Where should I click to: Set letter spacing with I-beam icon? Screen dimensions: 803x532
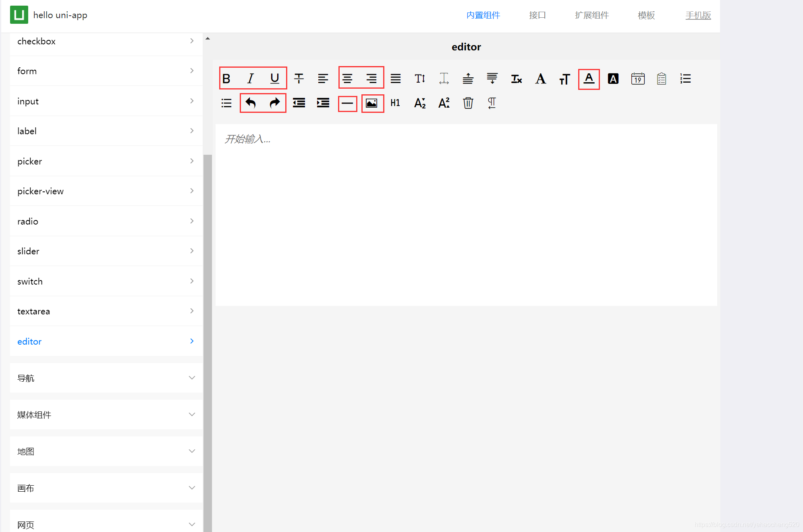[444, 79]
